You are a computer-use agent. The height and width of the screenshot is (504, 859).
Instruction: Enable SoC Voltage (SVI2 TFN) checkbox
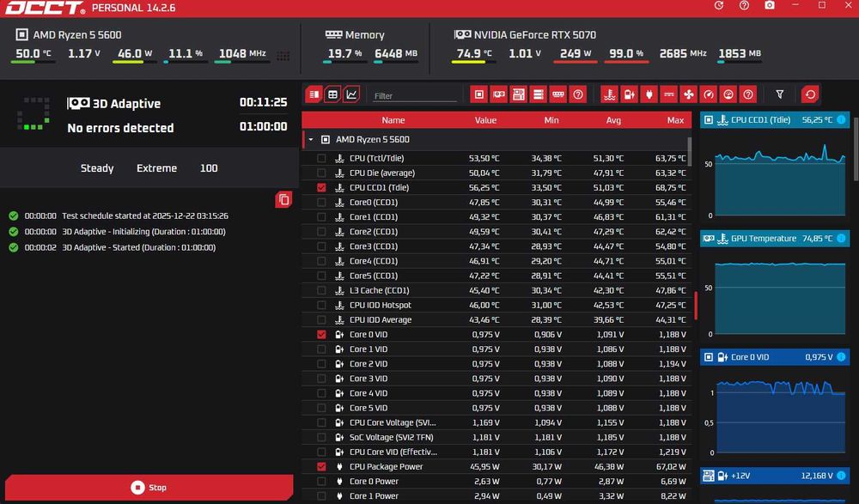coord(321,437)
